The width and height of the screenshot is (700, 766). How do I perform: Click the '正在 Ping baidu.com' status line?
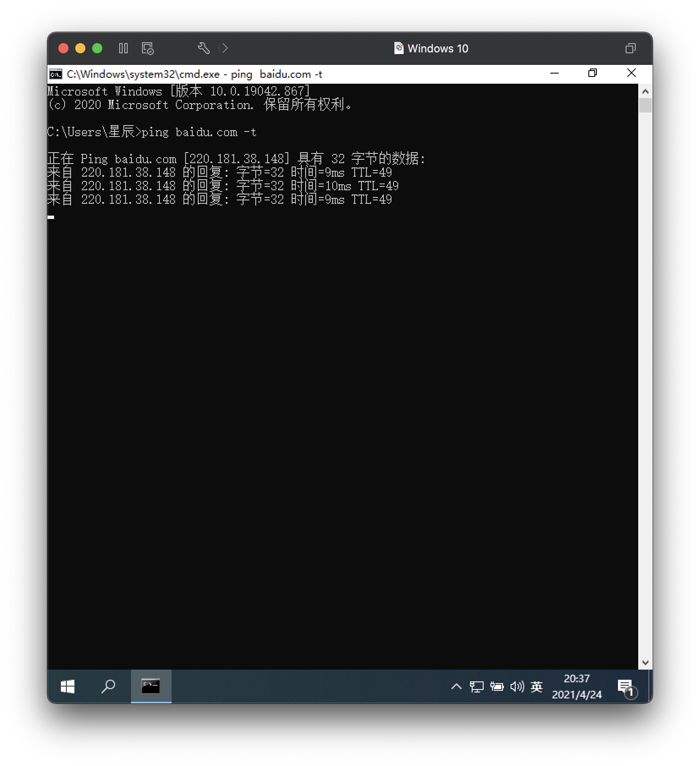point(236,159)
